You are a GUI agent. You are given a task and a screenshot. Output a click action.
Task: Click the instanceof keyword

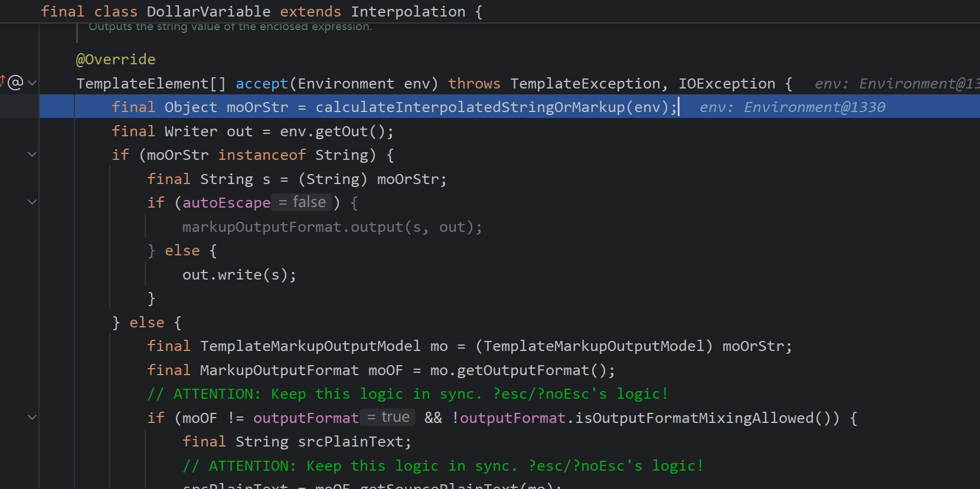click(262, 155)
